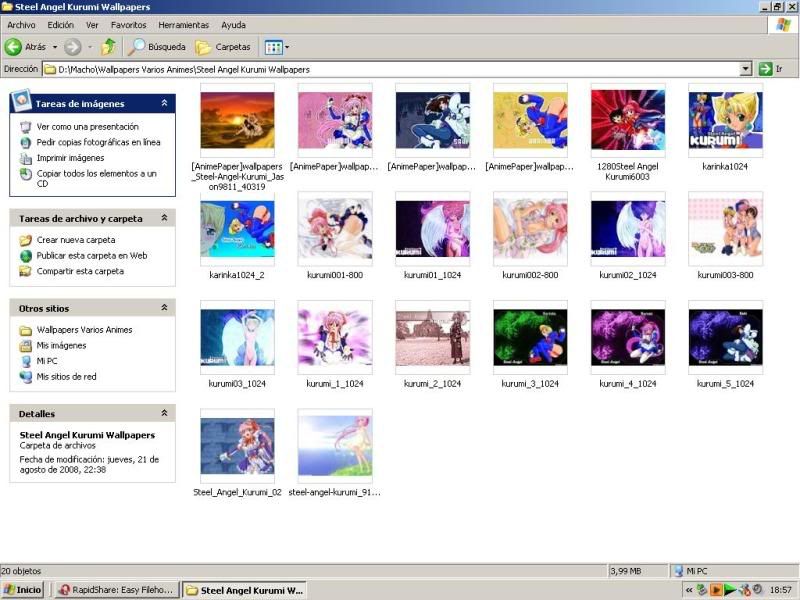
Task: Select the 'Steel_Angel_Kurumi_02' thumbnail
Action: (x=237, y=446)
